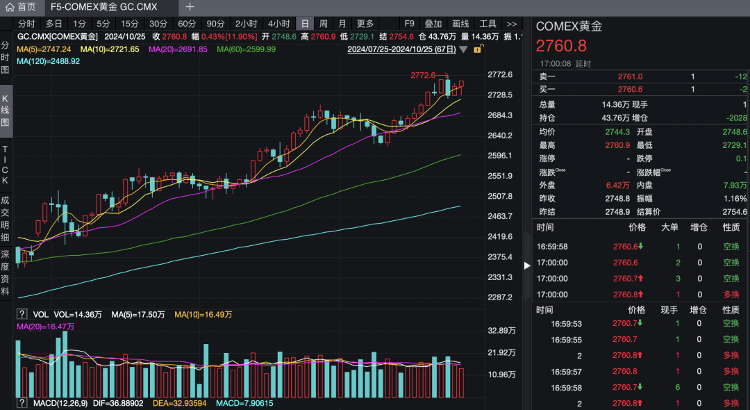Click the VOL indicator help icon
Screen dimensions: 750x410
pos(22,314)
